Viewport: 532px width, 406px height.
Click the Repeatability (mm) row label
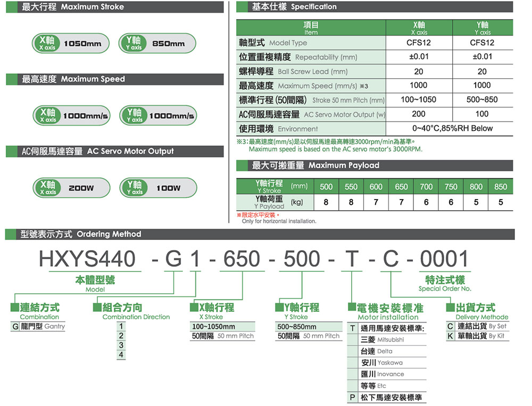[x=311, y=57]
